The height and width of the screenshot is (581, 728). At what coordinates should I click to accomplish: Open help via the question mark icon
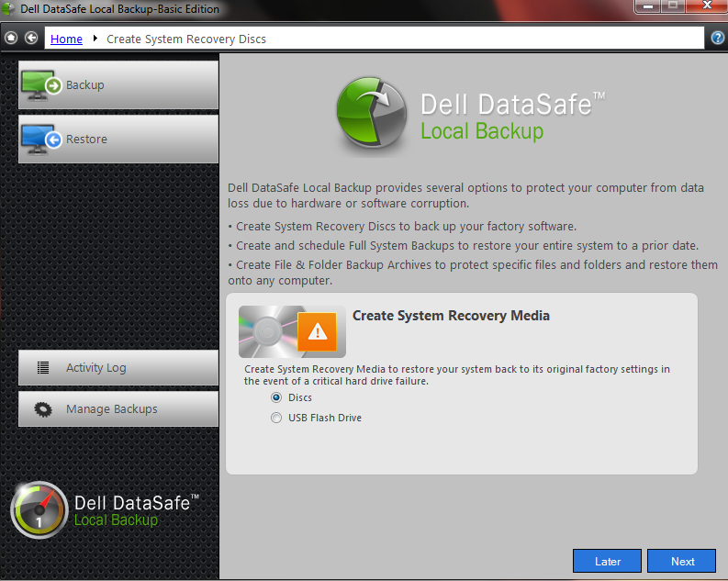(717, 38)
